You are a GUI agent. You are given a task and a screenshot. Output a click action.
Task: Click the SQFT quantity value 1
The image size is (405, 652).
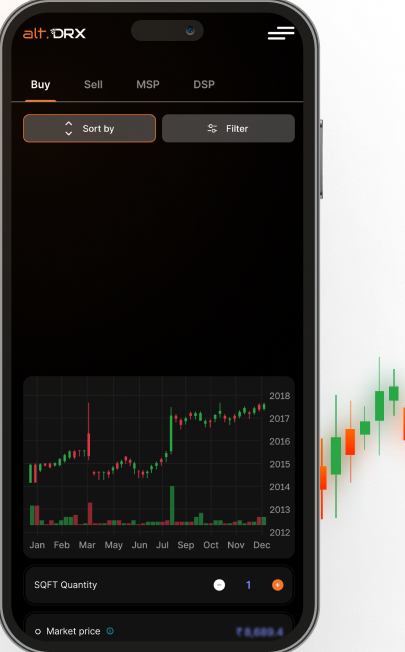coord(248,585)
